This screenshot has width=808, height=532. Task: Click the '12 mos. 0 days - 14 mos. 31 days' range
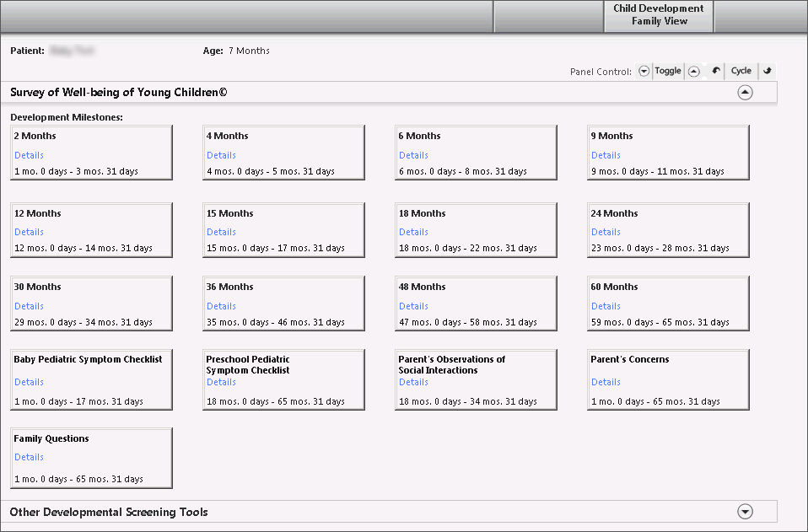point(83,248)
